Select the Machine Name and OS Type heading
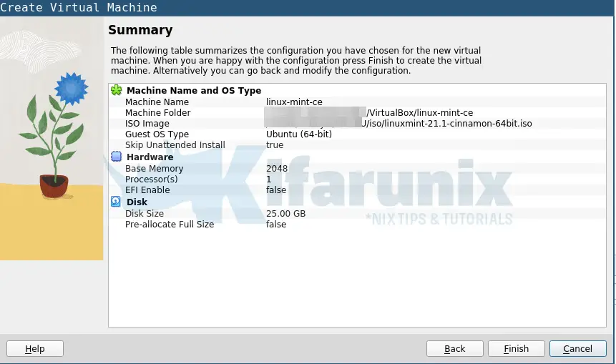The height and width of the screenshot is (364, 616). click(193, 91)
